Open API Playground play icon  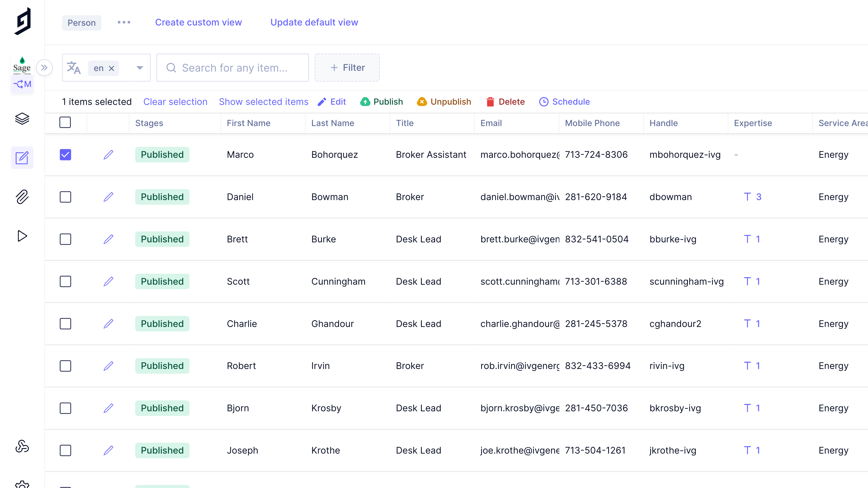tap(22, 236)
